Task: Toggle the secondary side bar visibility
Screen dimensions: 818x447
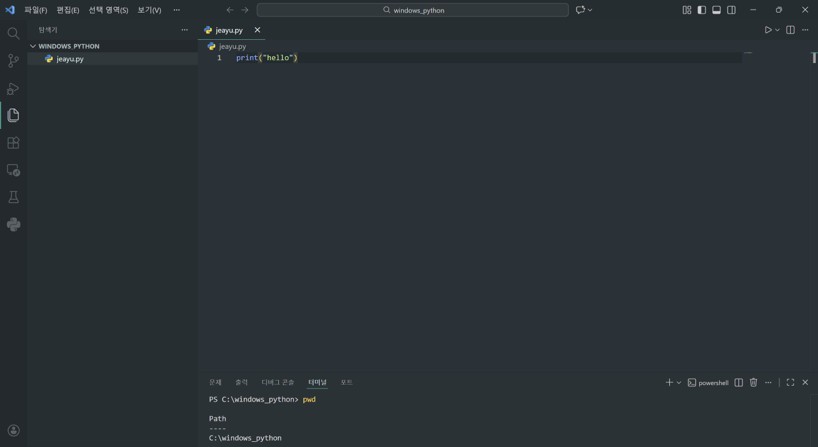Action: click(731, 10)
